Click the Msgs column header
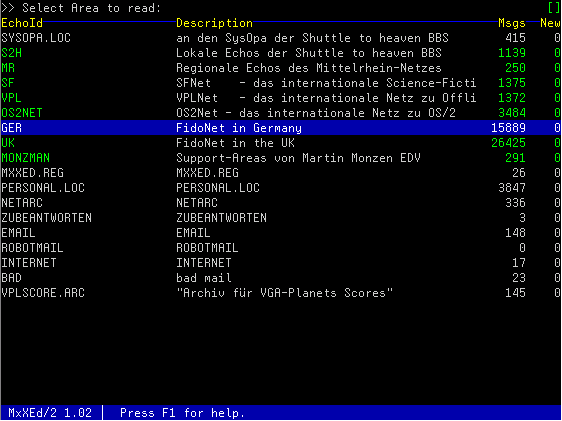The height and width of the screenshot is (421, 562). tap(512, 23)
